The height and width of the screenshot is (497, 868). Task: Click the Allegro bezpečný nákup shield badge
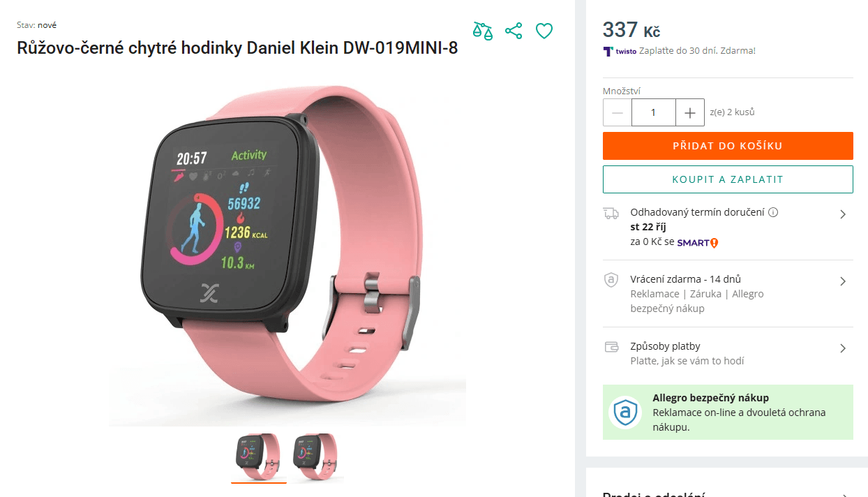[625, 412]
